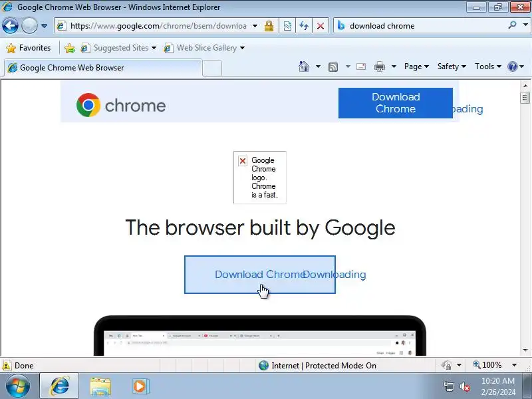Image resolution: width=532 pixels, height=399 pixels.
Task: Click the Downloading text in the page header
Action: pyautogui.click(x=468, y=109)
